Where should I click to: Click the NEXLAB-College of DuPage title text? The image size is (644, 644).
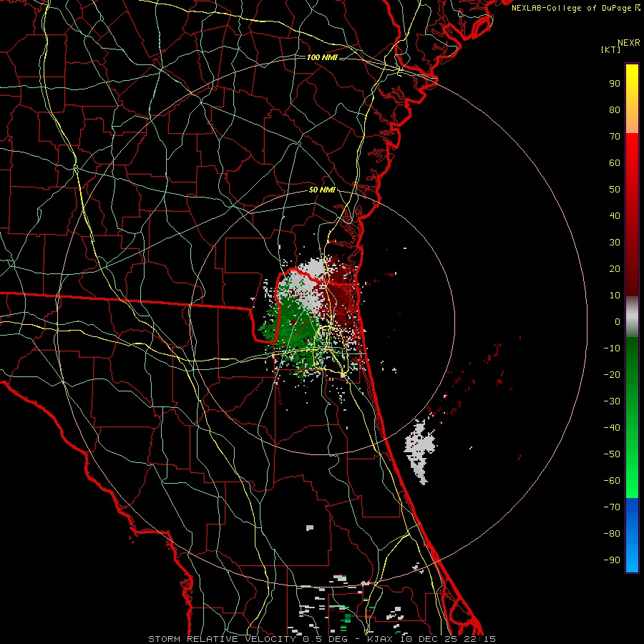point(575,8)
